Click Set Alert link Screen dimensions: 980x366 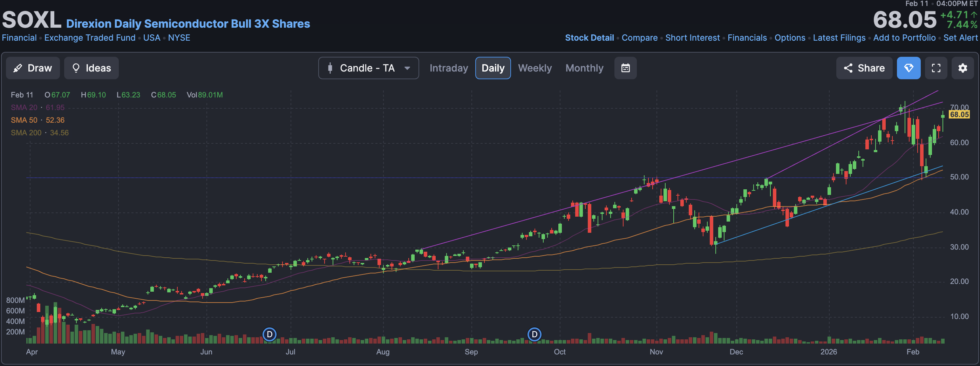[960, 38]
